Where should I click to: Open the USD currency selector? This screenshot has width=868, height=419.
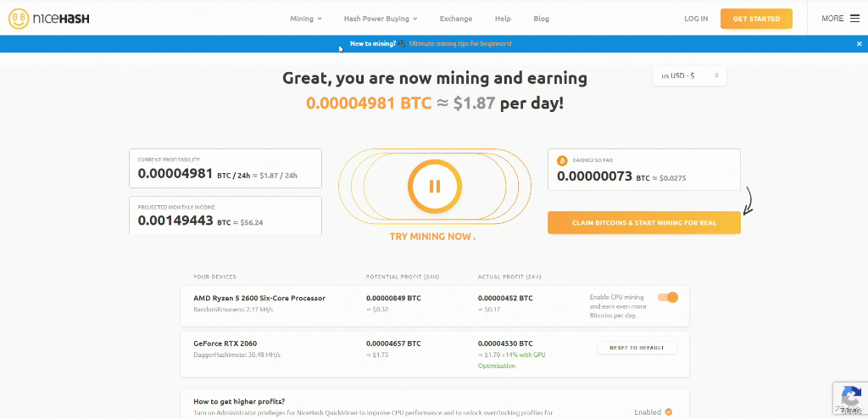coord(689,75)
